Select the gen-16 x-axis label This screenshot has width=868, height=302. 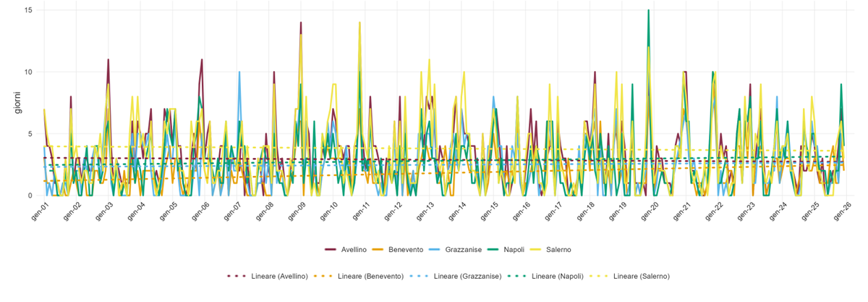(x=523, y=211)
